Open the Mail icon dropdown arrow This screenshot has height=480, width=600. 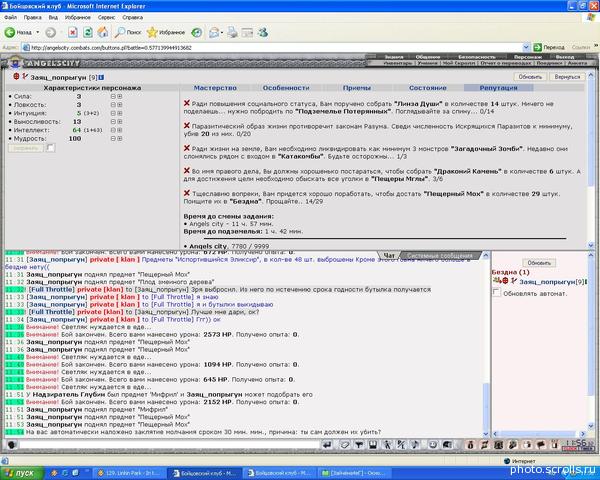(x=222, y=33)
